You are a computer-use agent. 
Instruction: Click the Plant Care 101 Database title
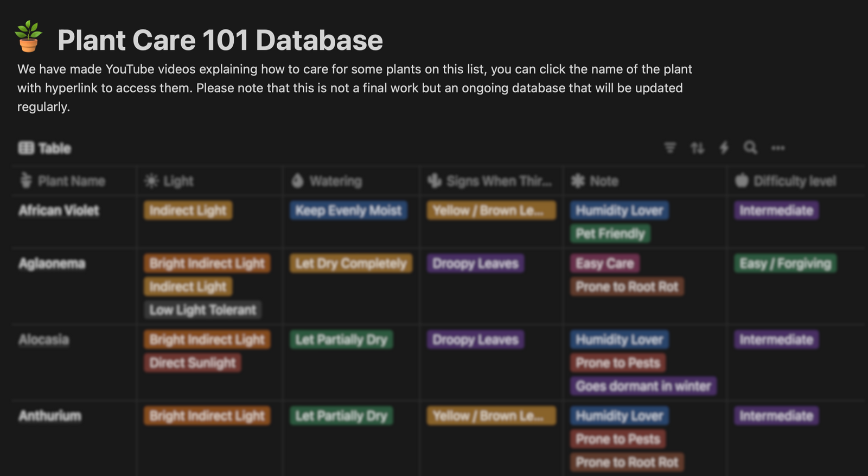click(x=220, y=40)
